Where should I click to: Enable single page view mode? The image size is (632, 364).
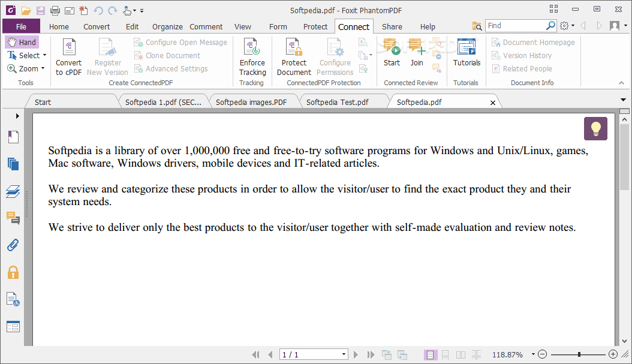[430, 355]
